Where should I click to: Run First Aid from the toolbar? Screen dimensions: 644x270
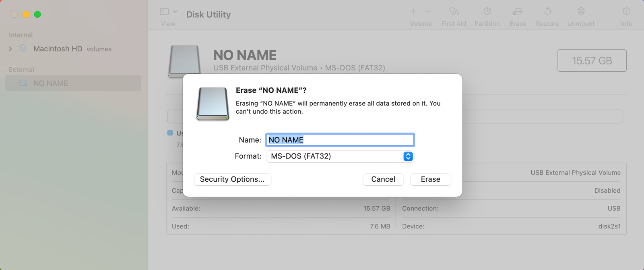click(x=454, y=11)
